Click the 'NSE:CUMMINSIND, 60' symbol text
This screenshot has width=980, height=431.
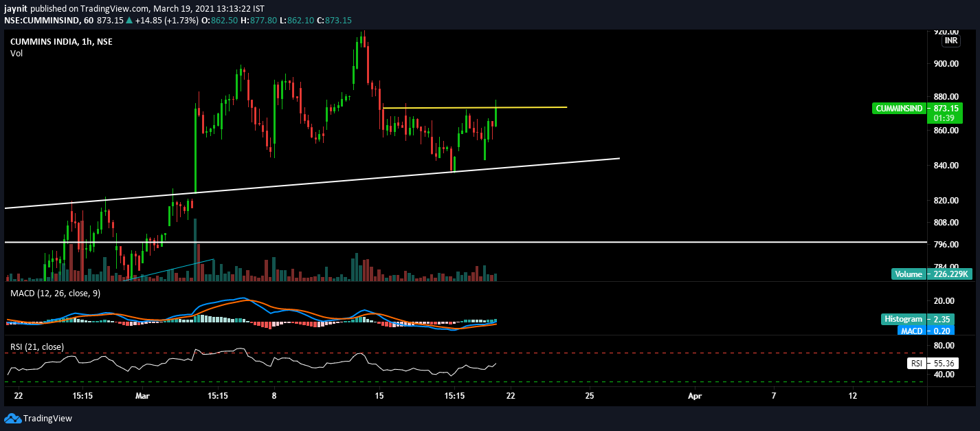coord(49,21)
